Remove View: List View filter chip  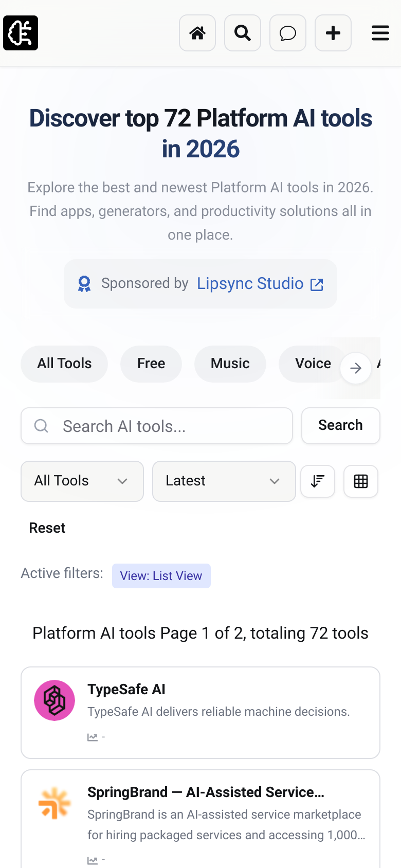pyautogui.click(x=161, y=576)
